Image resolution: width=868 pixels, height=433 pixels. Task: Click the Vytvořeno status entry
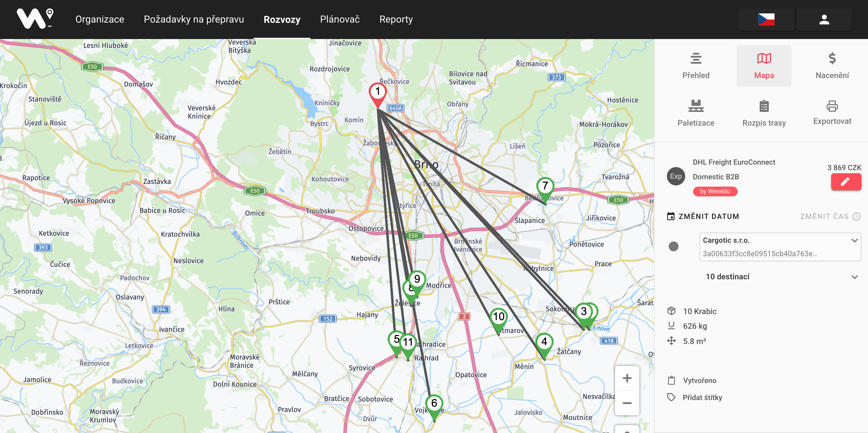click(700, 381)
